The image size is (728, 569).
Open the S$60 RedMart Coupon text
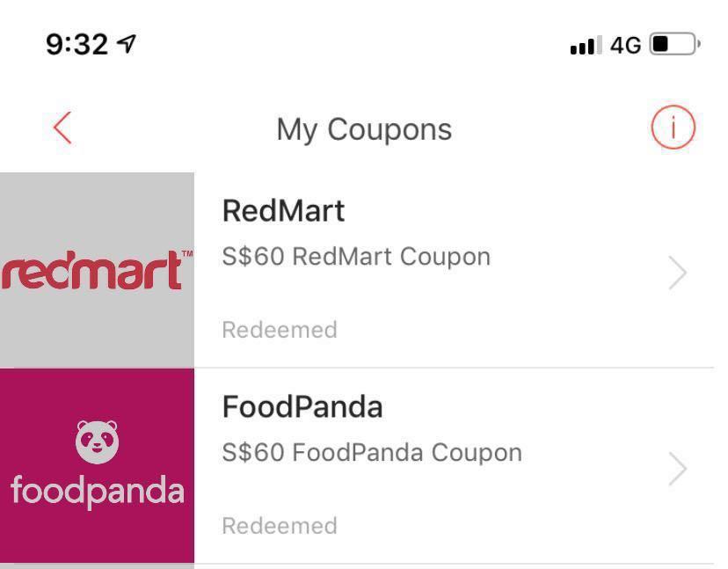(356, 257)
